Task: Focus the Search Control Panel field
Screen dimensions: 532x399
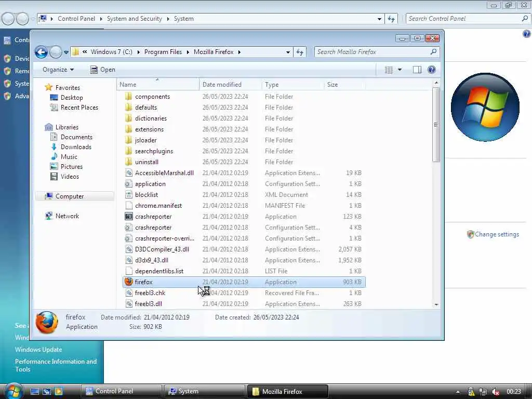Action: (x=464, y=19)
